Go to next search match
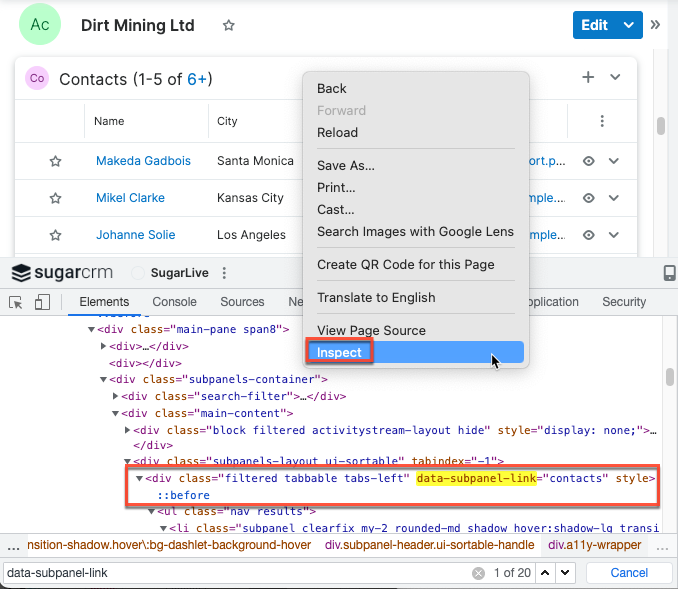The height and width of the screenshot is (589, 678). [x=565, y=573]
